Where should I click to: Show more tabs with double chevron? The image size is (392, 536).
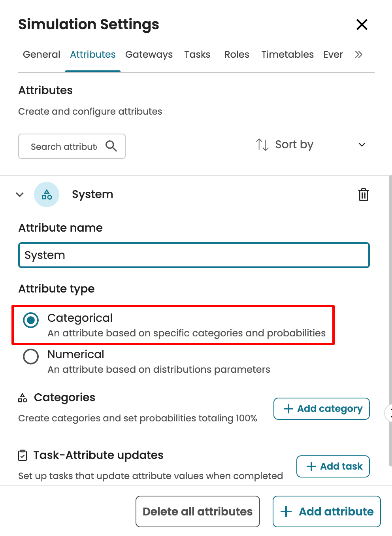(358, 55)
